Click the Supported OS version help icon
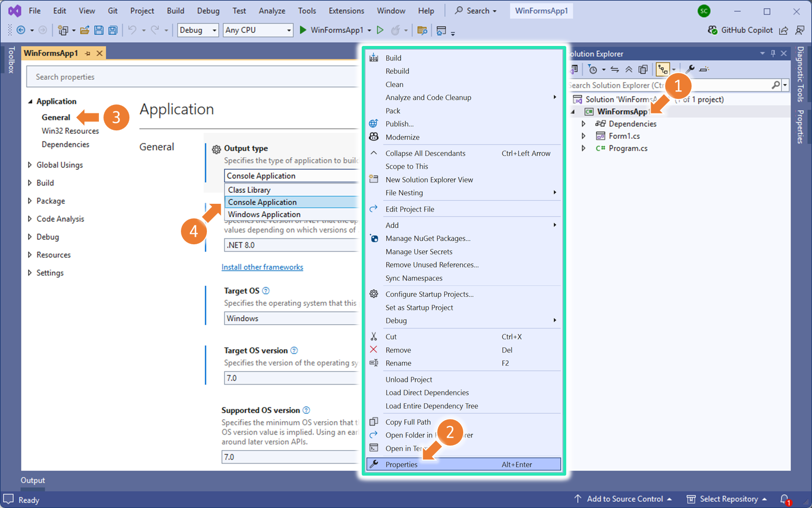Screen dimensions: 812x508 tap(306, 410)
